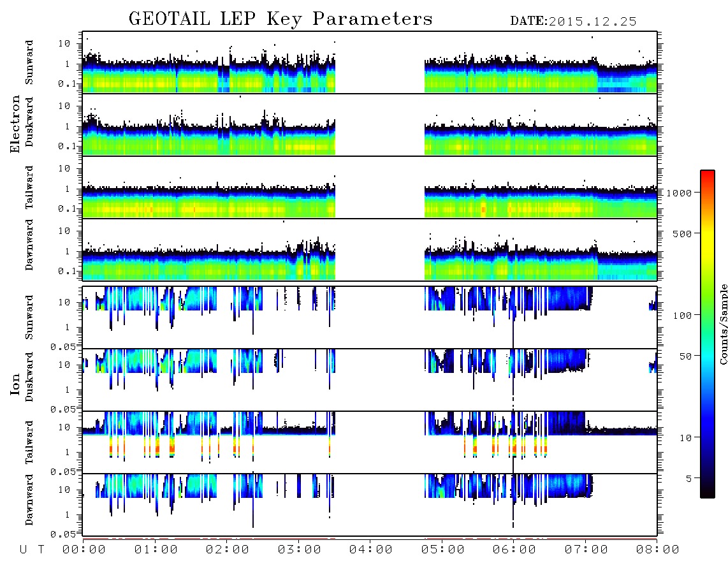Select the Electron Sunward panel label

coord(29,62)
